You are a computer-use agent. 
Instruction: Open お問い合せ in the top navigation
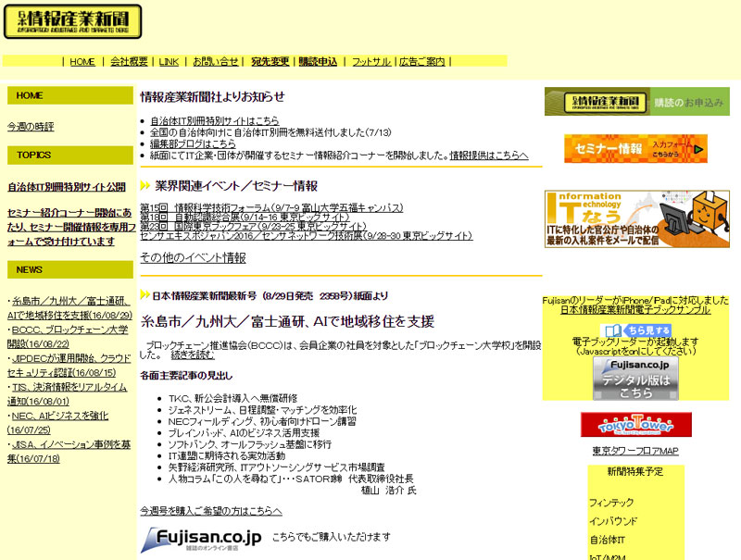[215, 61]
